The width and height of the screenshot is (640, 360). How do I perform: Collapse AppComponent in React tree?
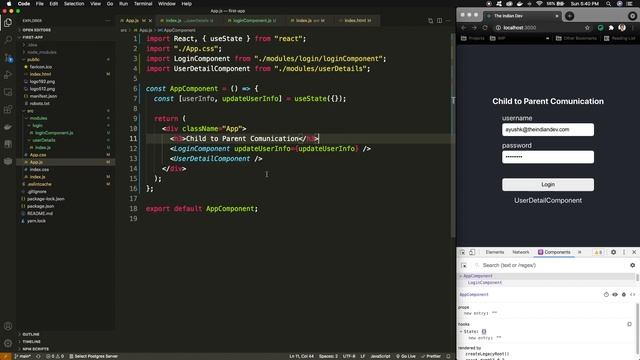[x=461, y=276]
